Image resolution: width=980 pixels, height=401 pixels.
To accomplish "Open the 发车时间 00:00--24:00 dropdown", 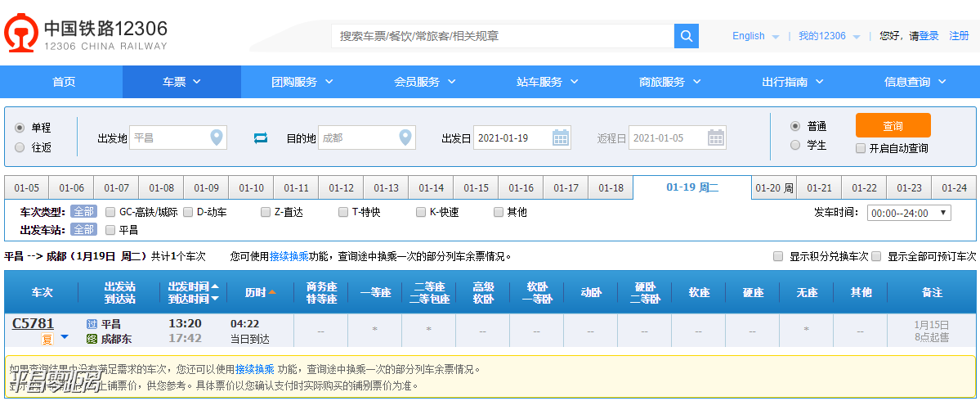I will (909, 213).
